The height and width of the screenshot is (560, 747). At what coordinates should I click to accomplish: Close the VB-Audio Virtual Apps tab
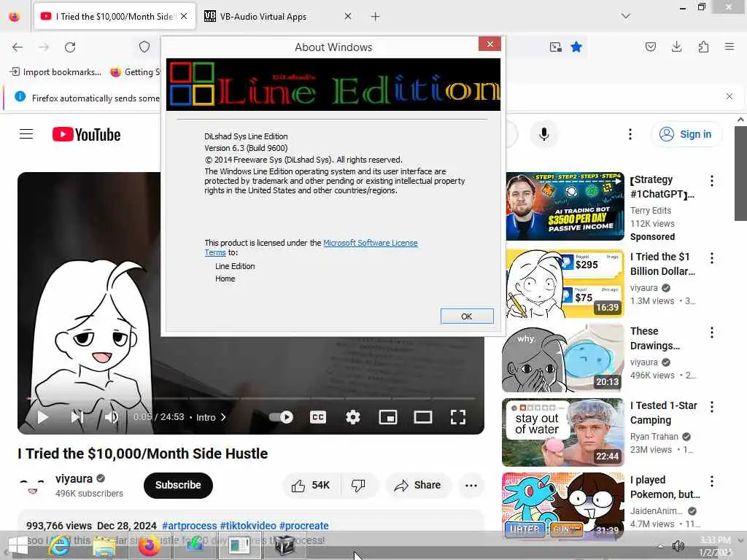[x=348, y=17]
